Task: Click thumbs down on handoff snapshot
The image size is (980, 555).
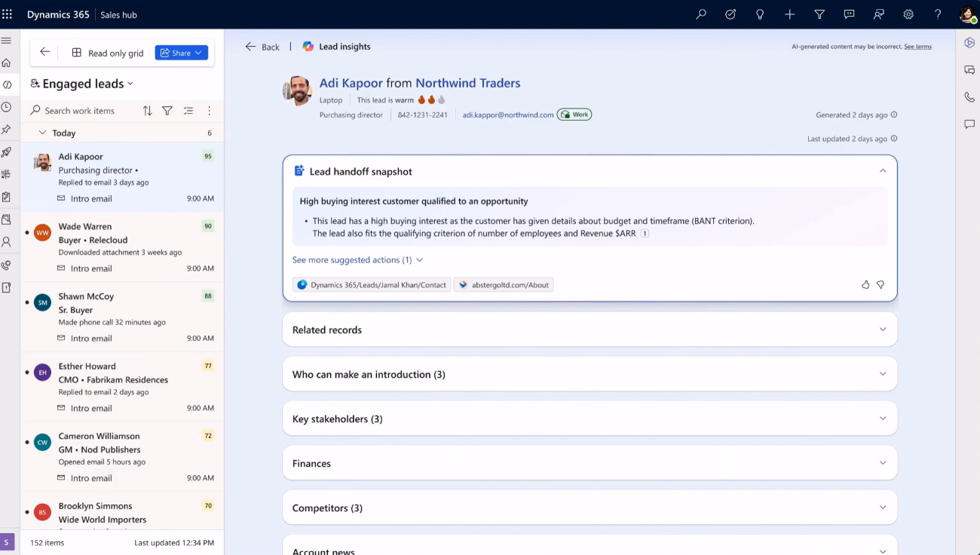Action: [x=880, y=284]
